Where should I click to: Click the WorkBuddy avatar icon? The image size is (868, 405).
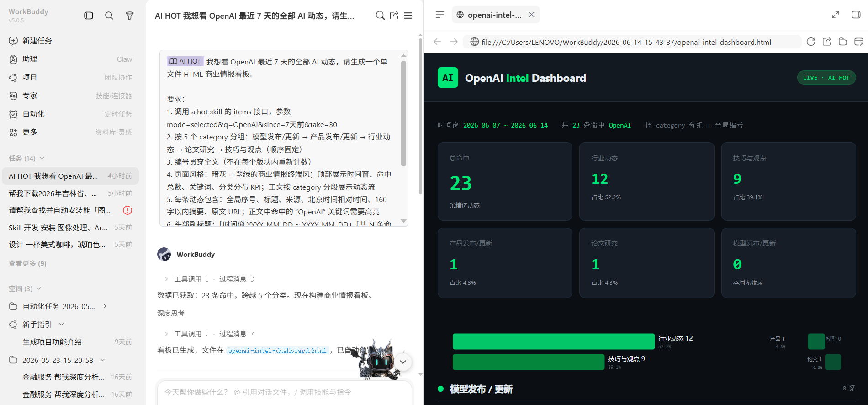coord(164,254)
